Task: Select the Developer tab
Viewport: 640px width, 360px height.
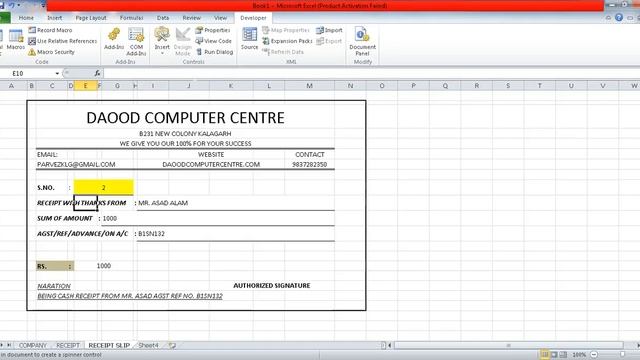Action: coord(253,18)
